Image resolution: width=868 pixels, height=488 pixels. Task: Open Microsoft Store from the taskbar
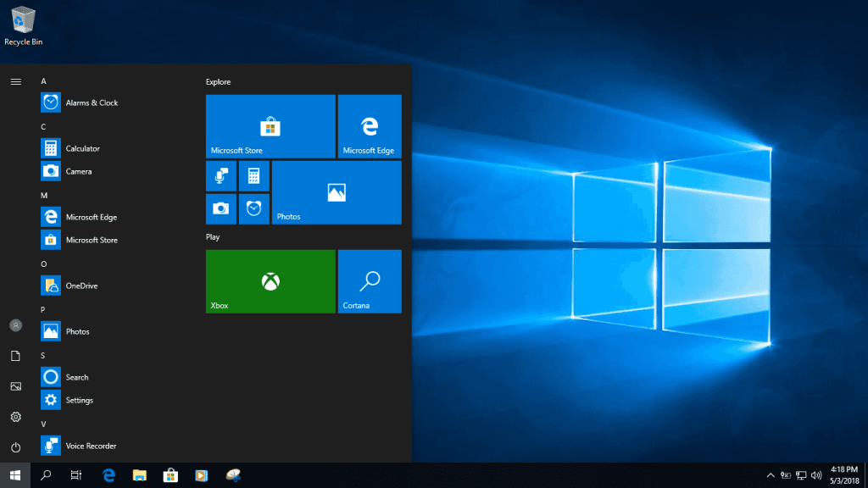(170, 475)
